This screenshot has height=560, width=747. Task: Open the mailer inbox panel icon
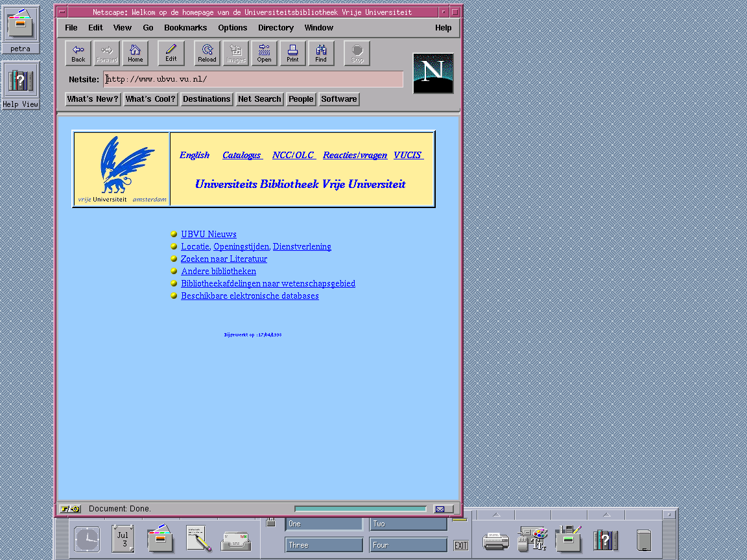point(236,541)
